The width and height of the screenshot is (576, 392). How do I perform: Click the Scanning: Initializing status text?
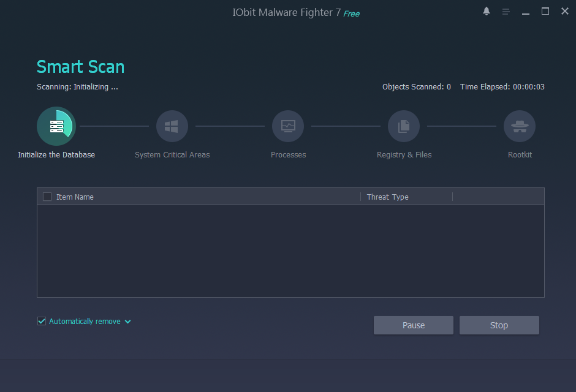77,87
